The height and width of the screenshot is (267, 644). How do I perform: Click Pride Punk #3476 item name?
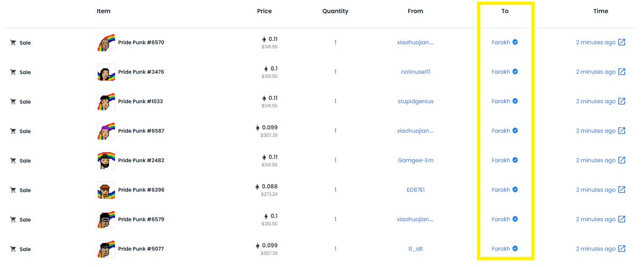tap(141, 72)
